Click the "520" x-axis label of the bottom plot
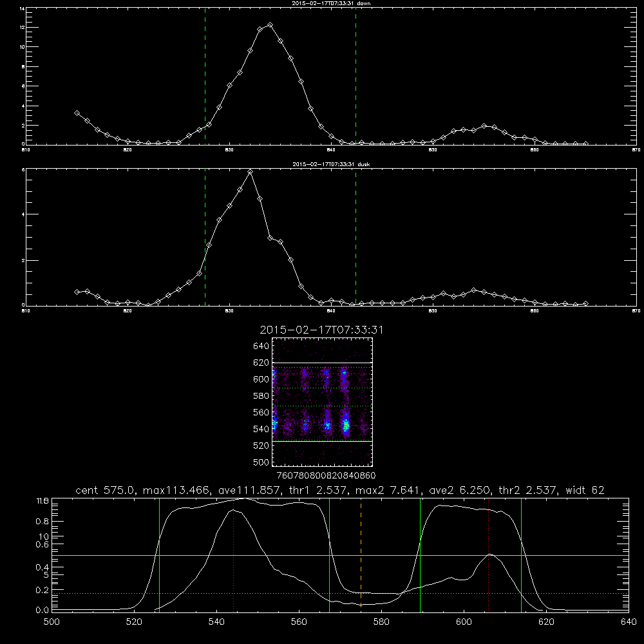 (x=134, y=622)
